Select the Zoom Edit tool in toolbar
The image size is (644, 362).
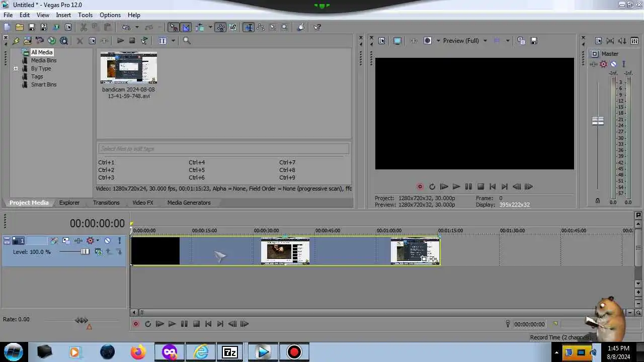coord(285,27)
